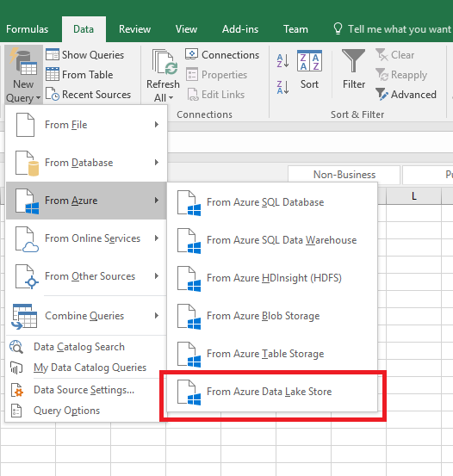
Task: Click the Reapply filter icon
Action: coord(382,74)
